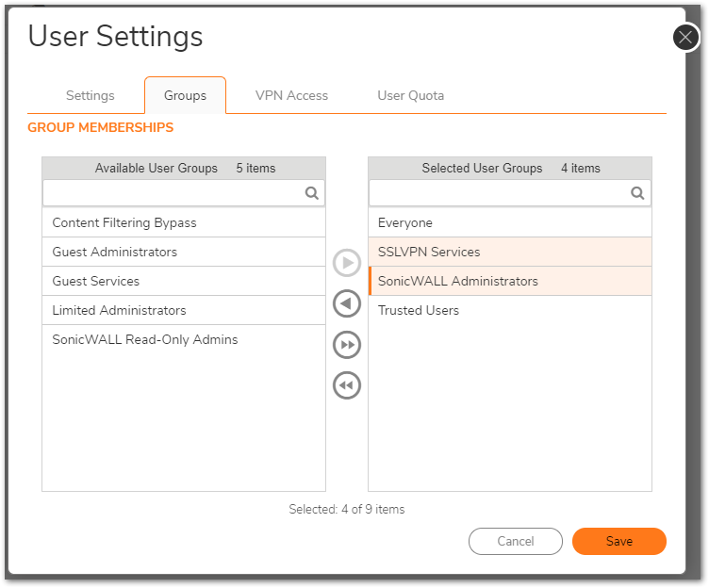709x588 pixels.
Task: Click the Cancel button
Action: [515, 541]
